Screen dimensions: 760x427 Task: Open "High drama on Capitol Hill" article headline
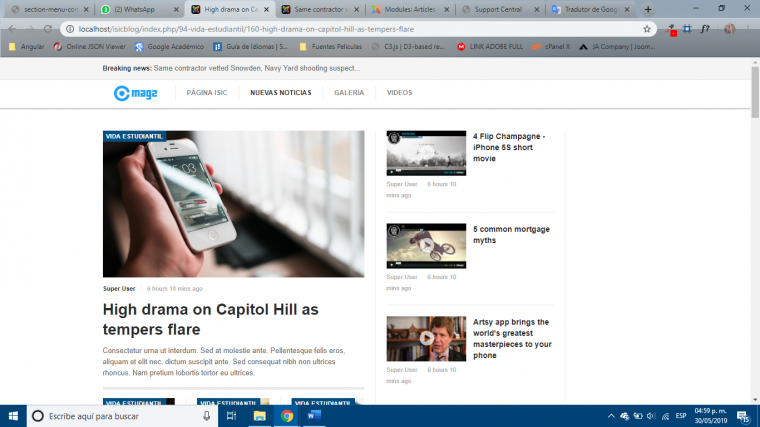pos(210,319)
